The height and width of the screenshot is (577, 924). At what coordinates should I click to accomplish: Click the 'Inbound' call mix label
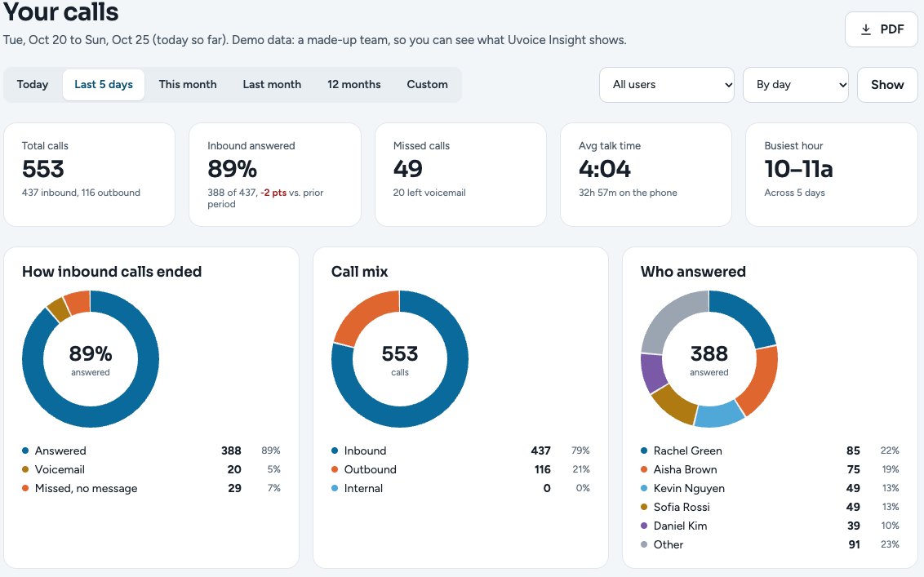click(366, 451)
